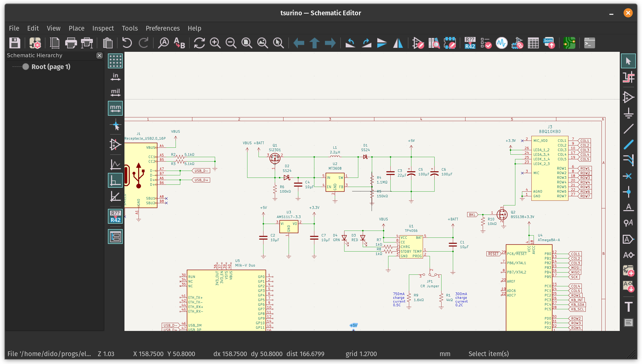
Task: Open the PCB editor icon
Action: click(569, 43)
